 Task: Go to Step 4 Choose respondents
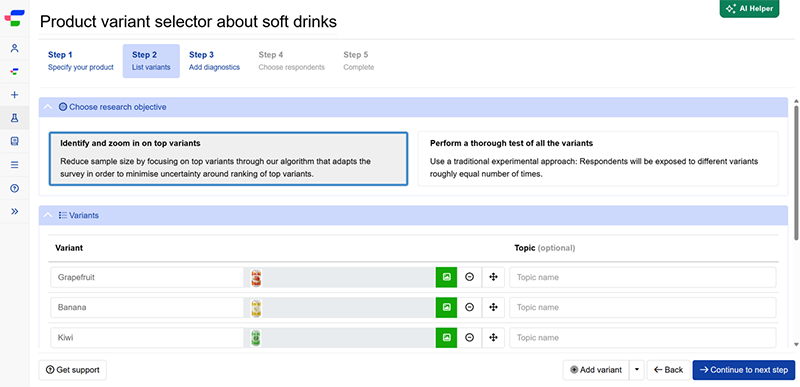click(x=291, y=61)
